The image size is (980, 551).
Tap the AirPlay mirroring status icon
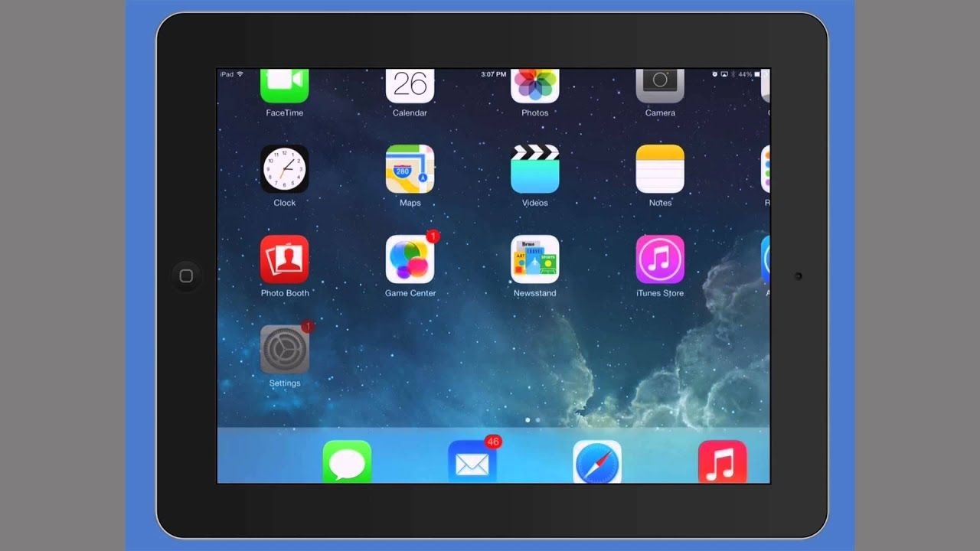coord(724,74)
